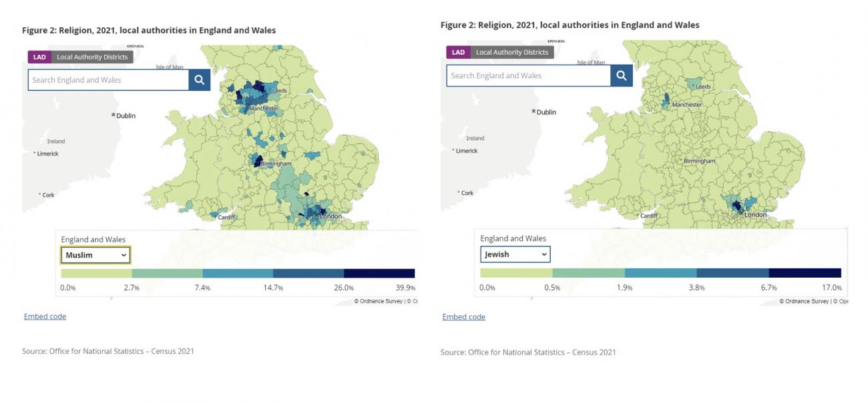Screen dimensions: 868x402
Task: Select Local Authority Districts label on left map
Action: click(x=92, y=57)
